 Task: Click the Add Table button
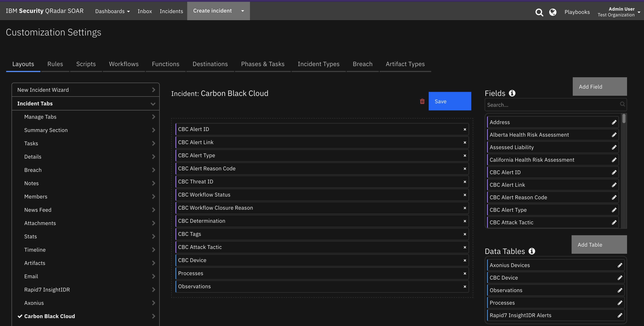(599, 244)
